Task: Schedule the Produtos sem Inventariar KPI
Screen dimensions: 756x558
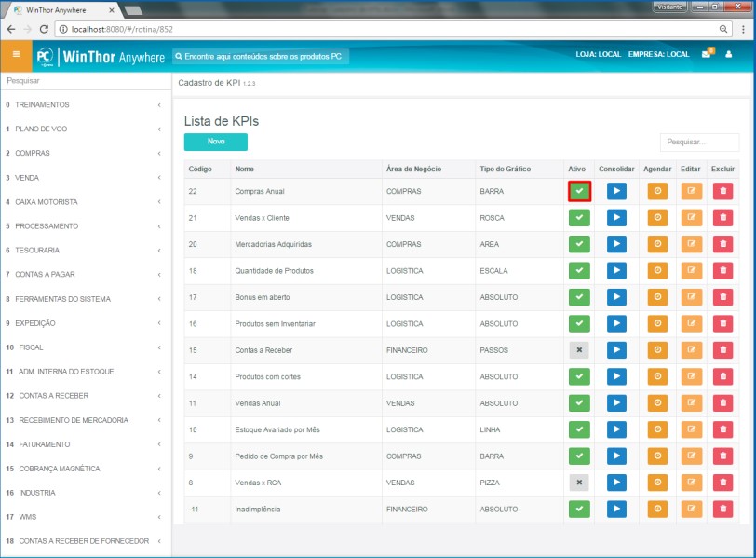Action: pyautogui.click(x=657, y=323)
